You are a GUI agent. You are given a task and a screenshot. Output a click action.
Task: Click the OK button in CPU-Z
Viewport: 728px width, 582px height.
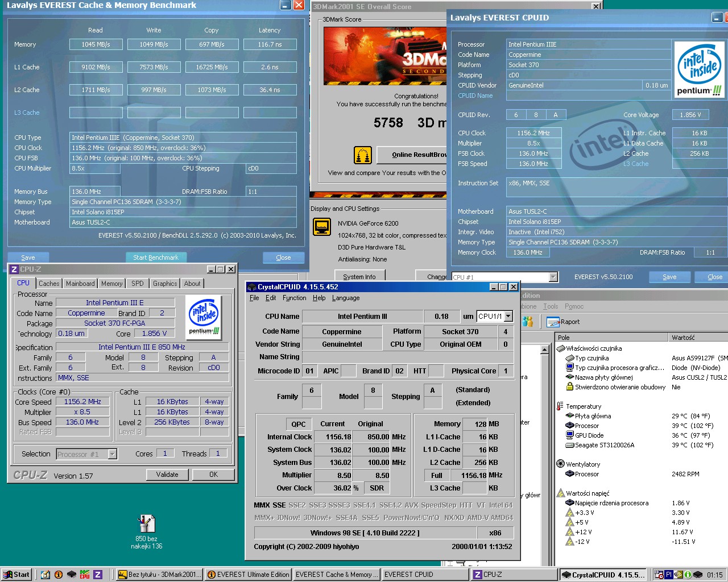click(213, 475)
